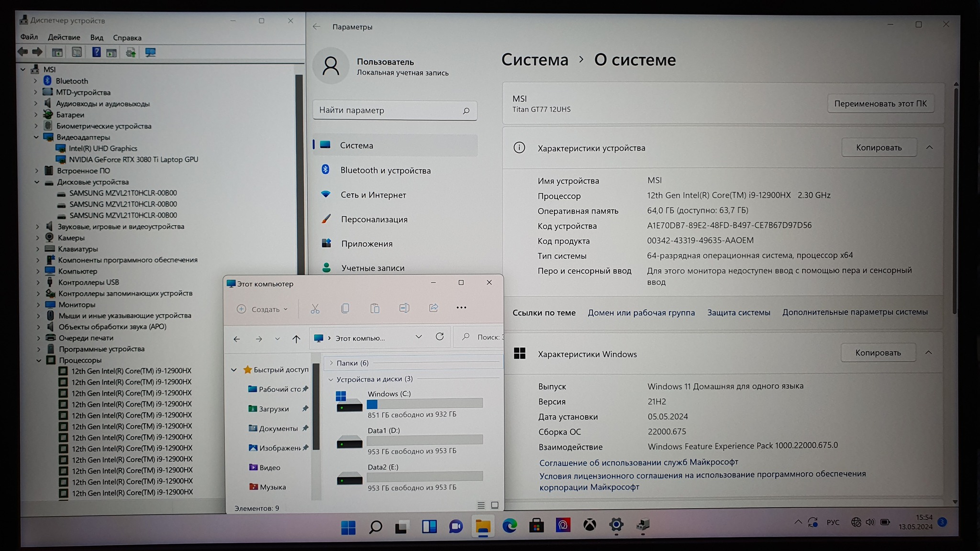980x551 pixels.
Task: Expand the Bluetooth node in Device Manager
Action: point(35,81)
